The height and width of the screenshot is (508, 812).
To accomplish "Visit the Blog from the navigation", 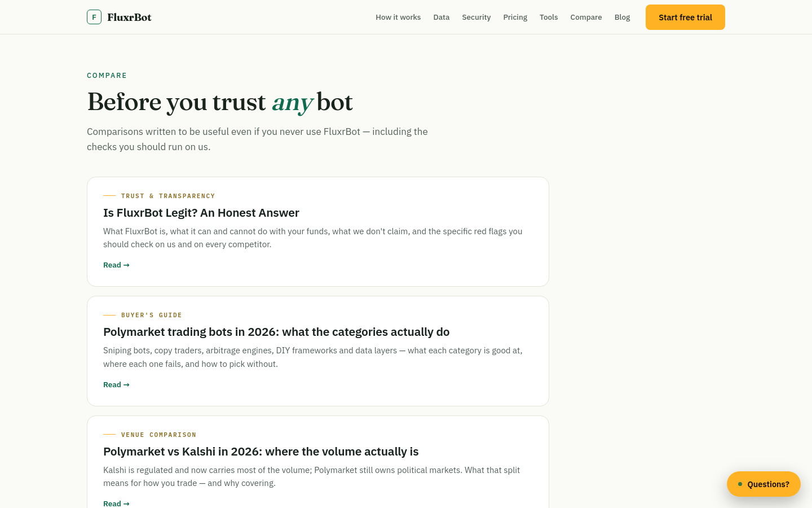I will coord(622,17).
